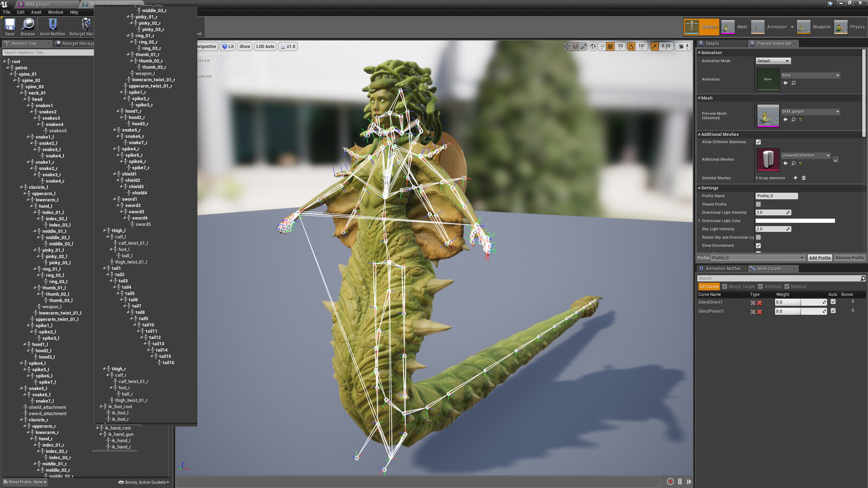
Task: Select the translate gizmo tool in viewport
Action: (x=567, y=47)
